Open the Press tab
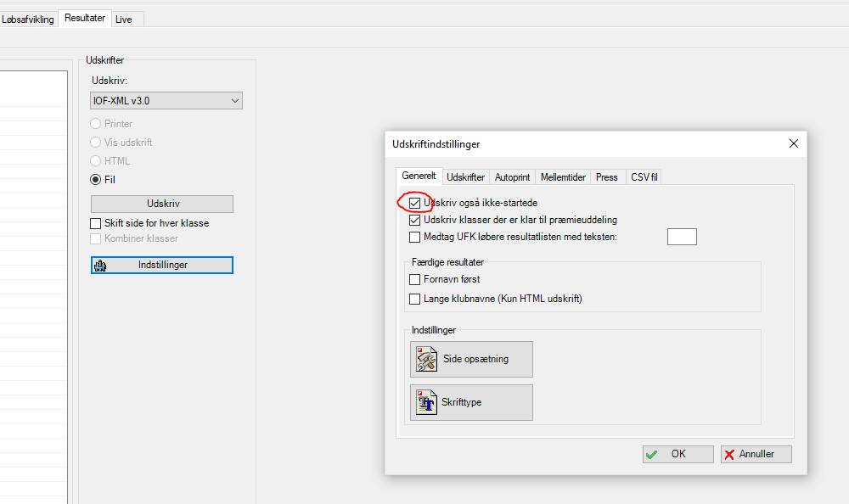 [607, 177]
